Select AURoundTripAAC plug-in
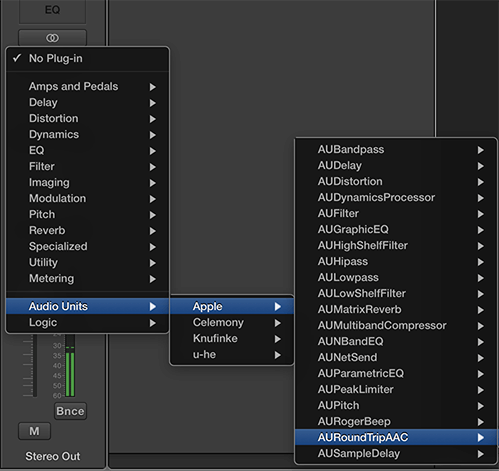This screenshot has height=471, width=499. (x=396, y=437)
